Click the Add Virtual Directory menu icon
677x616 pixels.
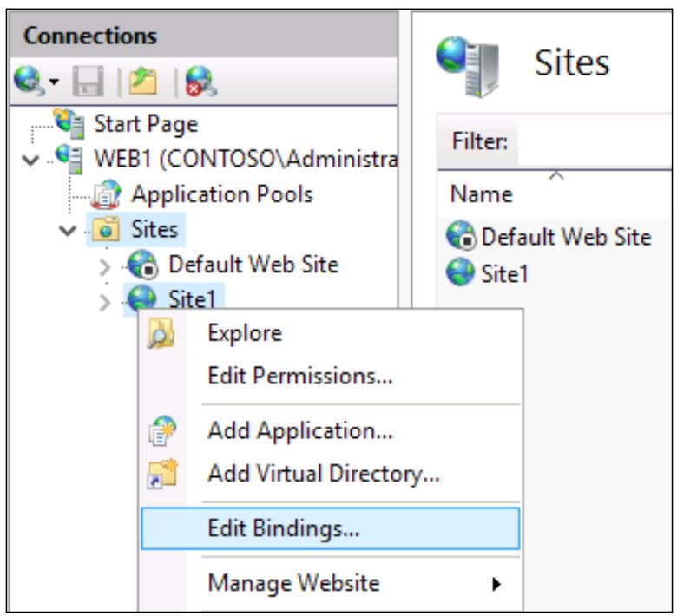(x=162, y=474)
